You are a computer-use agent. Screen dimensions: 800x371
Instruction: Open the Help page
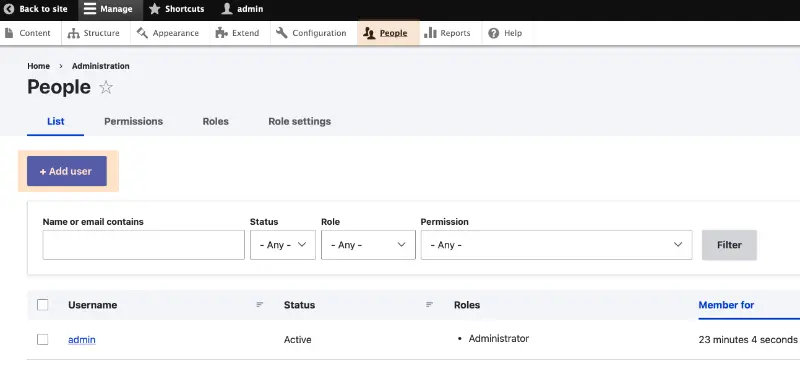(x=505, y=33)
